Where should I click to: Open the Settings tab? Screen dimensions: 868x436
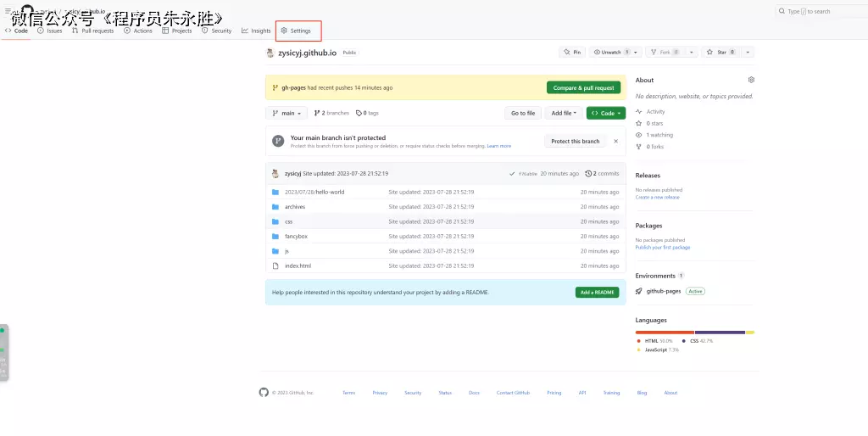coord(297,31)
